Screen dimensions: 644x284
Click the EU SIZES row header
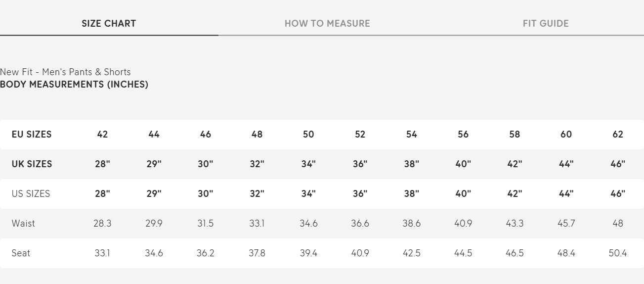pyautogui.click(x=32, y=134)
